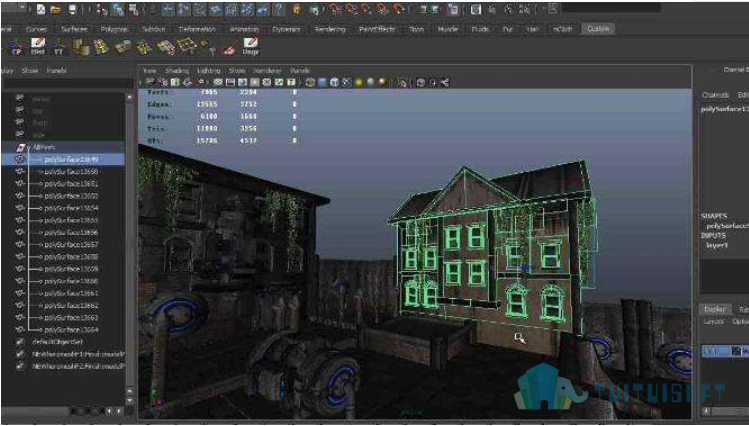749x426 pixels.
Task: Switch to the Curves shelf tab
Action: click(36, 29)
